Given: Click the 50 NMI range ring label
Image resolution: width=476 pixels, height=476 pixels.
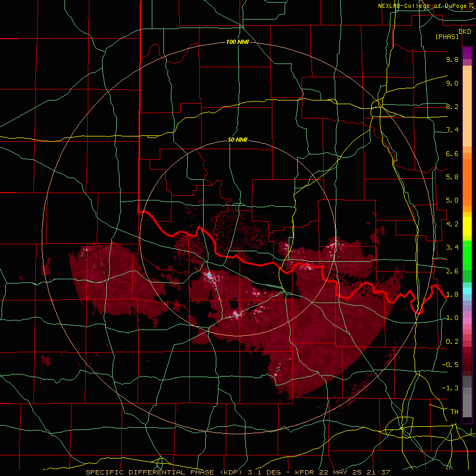Looking at the screenshot, I should click(237, 140).
